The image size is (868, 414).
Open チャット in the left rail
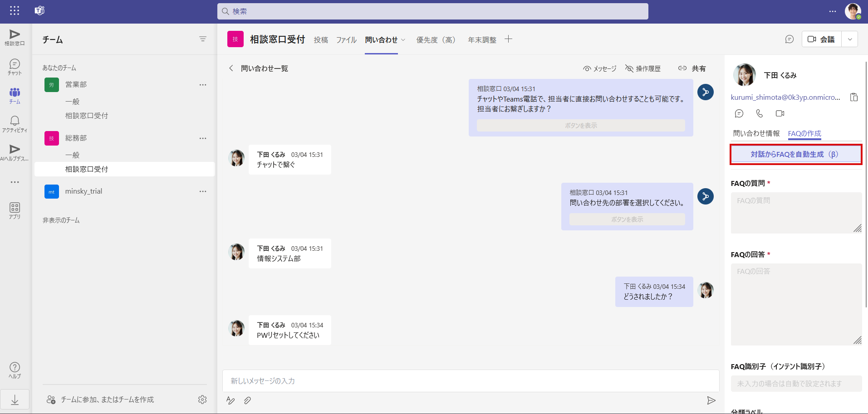click(x=15, y=67)
